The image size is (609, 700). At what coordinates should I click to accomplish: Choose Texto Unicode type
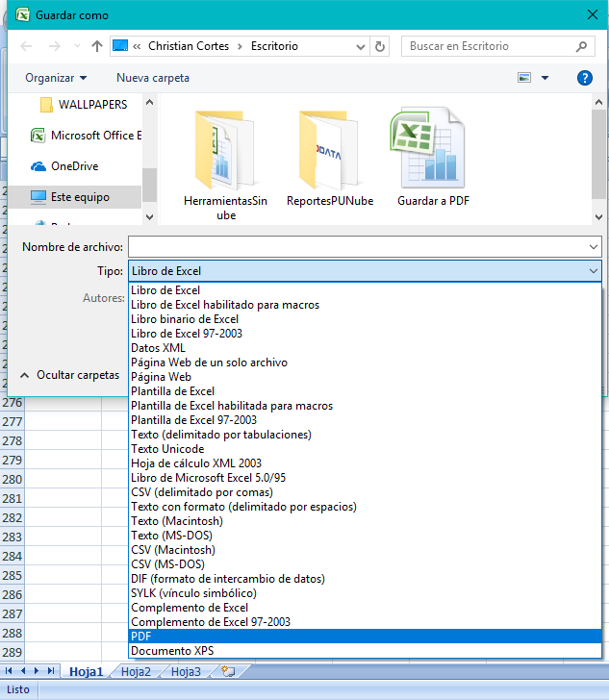(x=365, y=449)
